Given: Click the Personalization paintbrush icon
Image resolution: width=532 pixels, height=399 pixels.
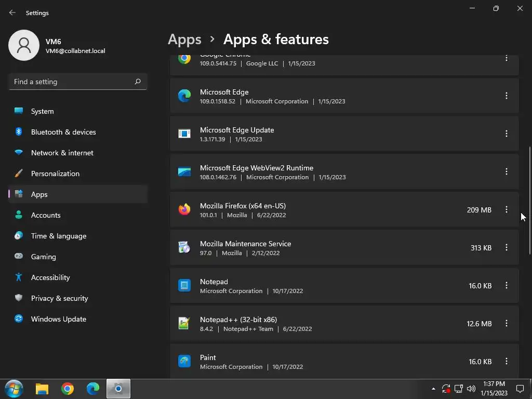Looking at the screenshot, I should click(x=19, y=173).
